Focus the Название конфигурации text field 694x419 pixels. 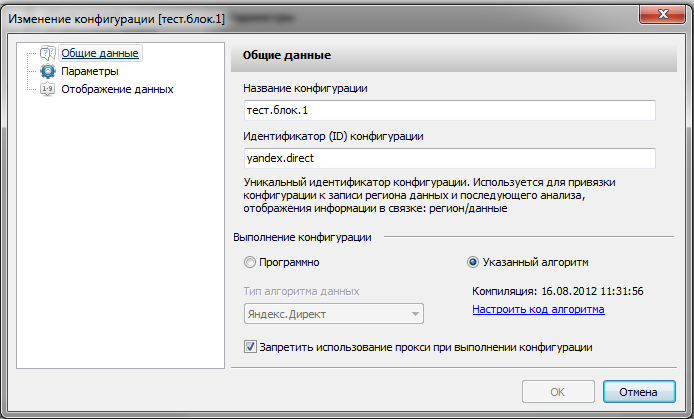[449, 110]
